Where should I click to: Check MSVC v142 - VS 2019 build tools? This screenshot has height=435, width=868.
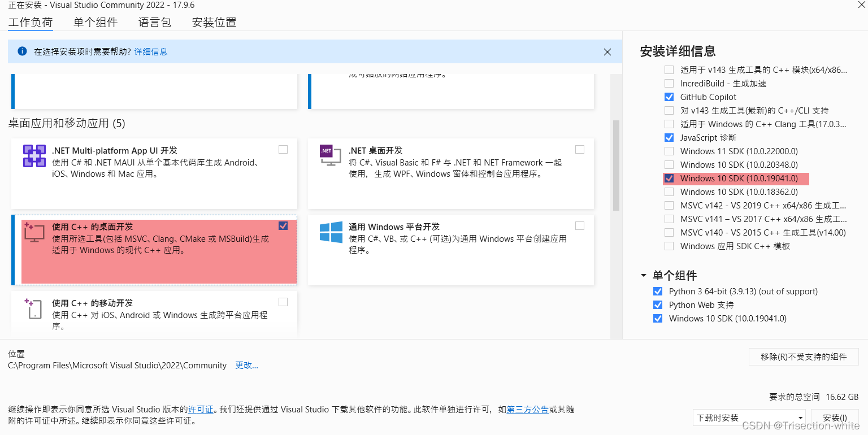669,206
